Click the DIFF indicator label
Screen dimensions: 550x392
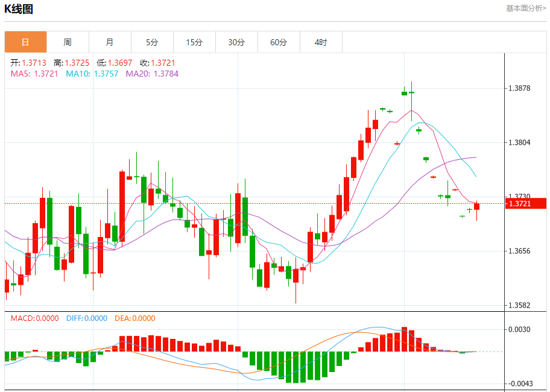(87, 318)
